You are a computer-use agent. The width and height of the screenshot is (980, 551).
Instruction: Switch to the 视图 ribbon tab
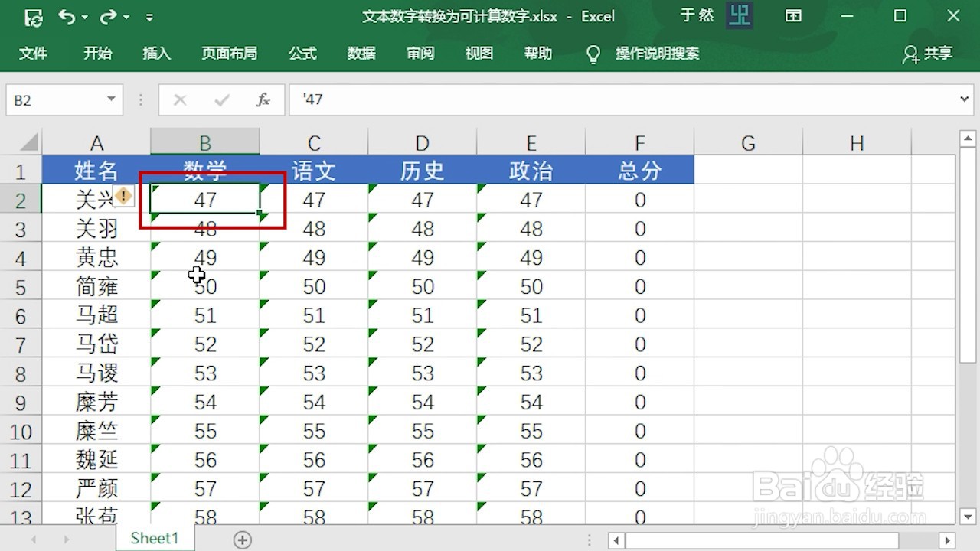[479, 54]
